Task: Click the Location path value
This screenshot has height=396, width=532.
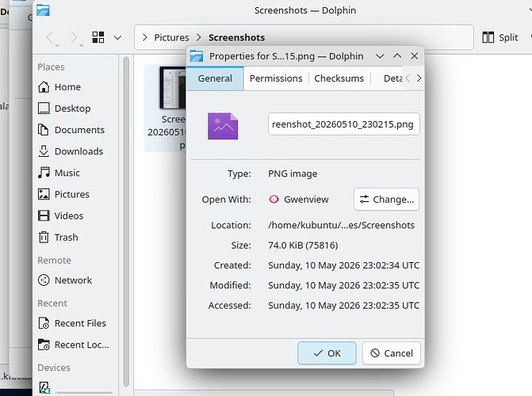Action: click(342, 225)
